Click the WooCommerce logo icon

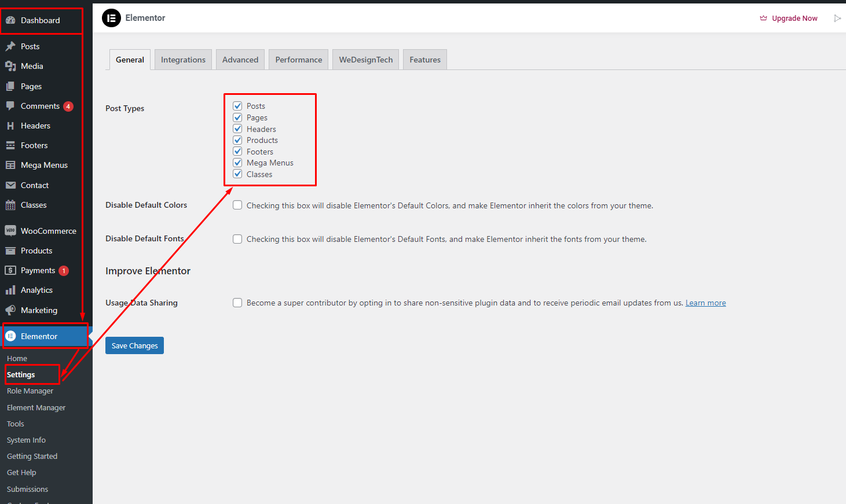tap(10, 230)
